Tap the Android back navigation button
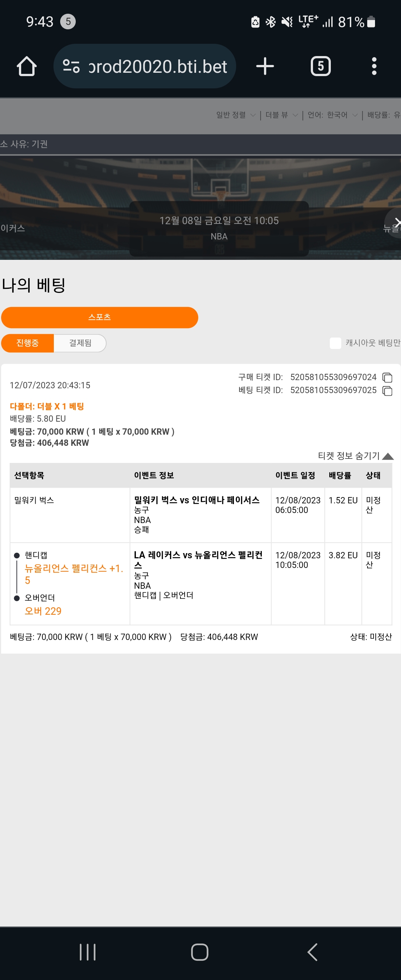401x980 pixels. 312,952
